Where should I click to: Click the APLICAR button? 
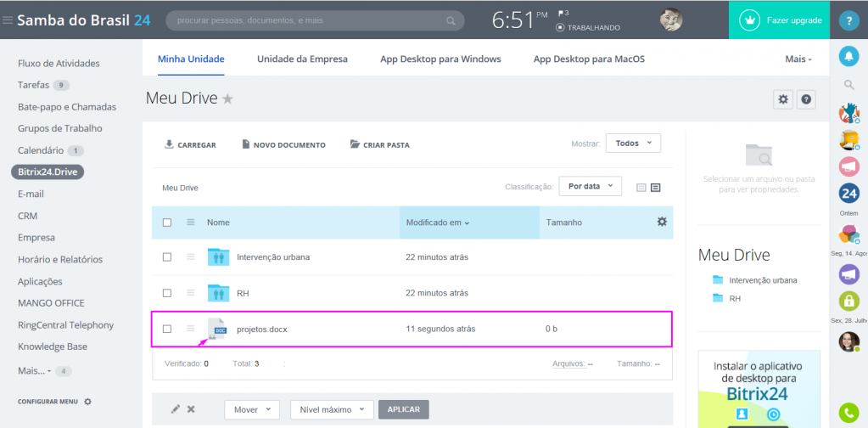pyautogui.click(x=404, y=409)
